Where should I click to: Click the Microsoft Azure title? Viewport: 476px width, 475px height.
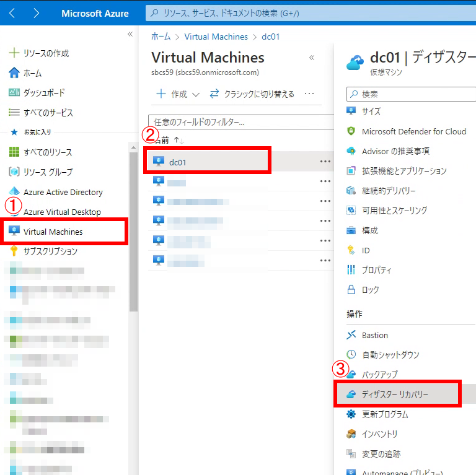click(95, 14)
